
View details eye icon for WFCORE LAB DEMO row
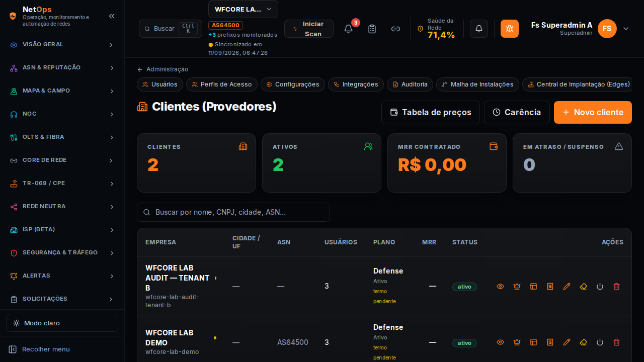(500, 342)
